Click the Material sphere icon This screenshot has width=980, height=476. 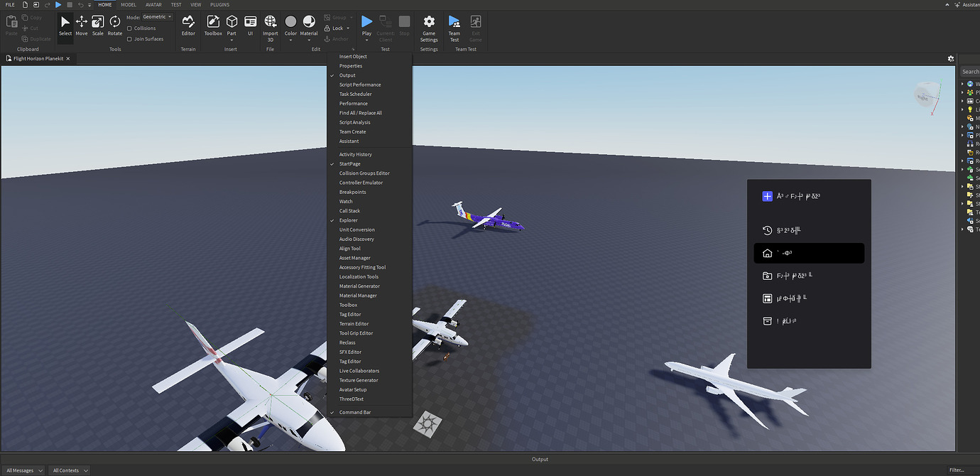(x=309, y=22)
